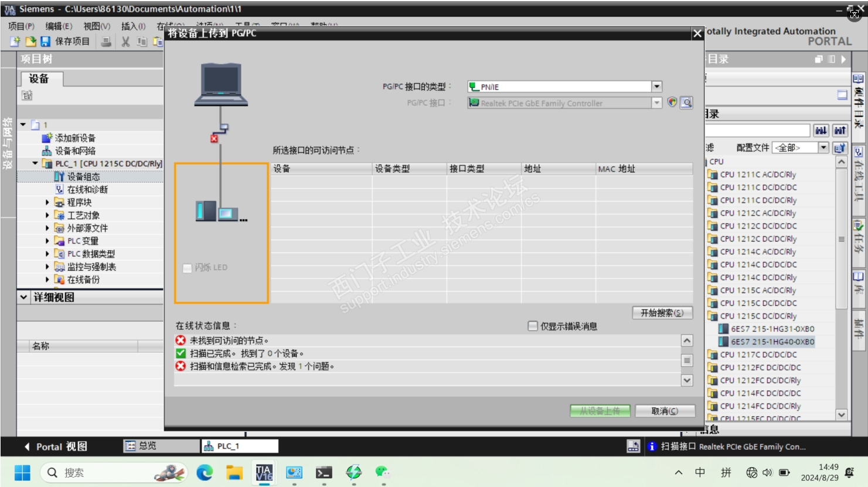Click the status list scroll-up arrow

687,340
